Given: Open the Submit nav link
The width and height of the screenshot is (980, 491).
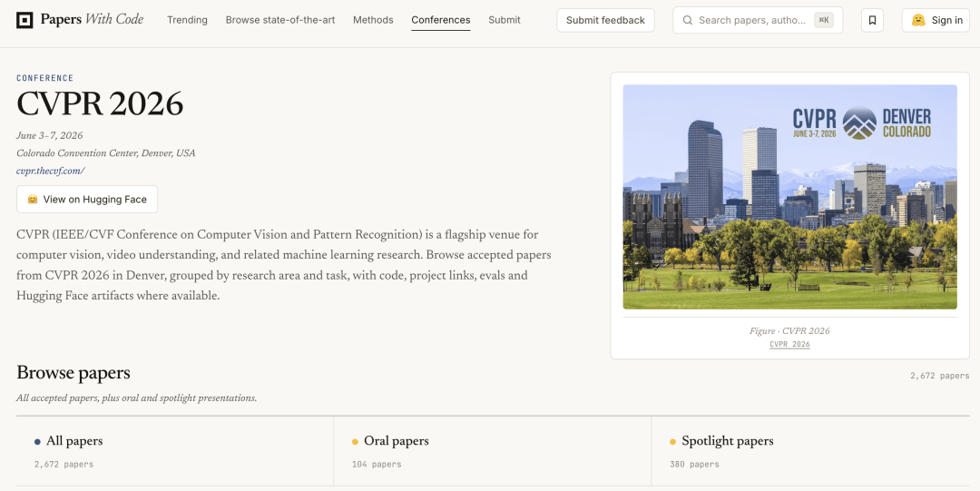Looking at the screenshot, I should pos(505,20).
